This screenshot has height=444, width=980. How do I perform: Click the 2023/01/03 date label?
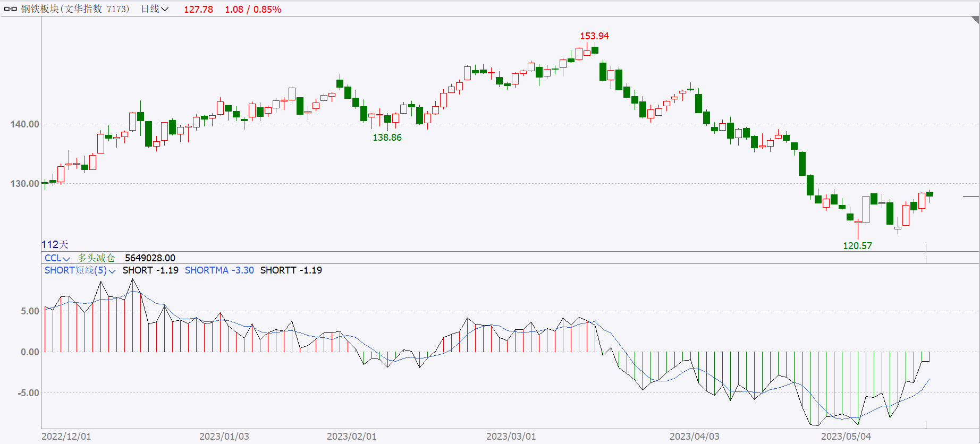pos(224,437)
